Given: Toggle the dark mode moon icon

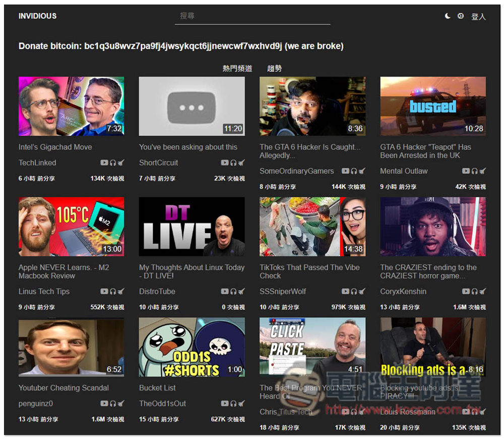Looking at the screenshot, I should (x=447, y=16).
